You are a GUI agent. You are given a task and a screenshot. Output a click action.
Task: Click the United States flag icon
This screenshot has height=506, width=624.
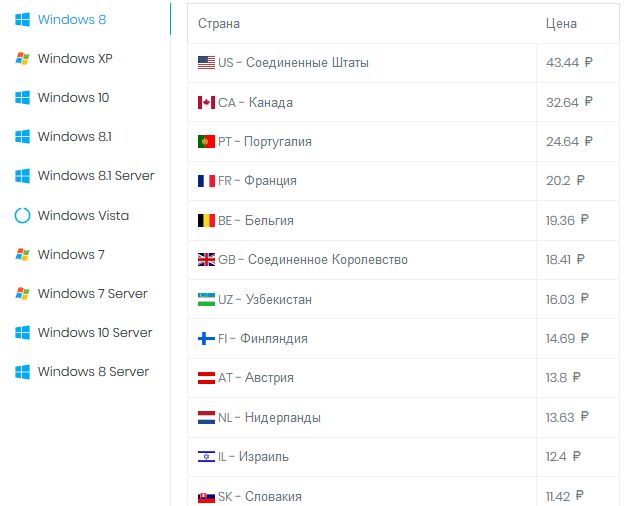206,63
